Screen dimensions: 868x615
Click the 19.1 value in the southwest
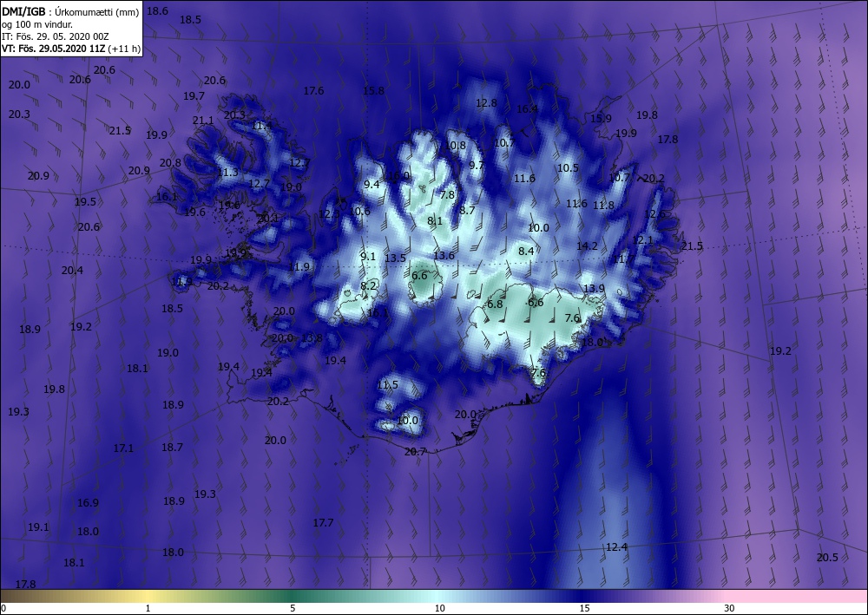click(x=38, y=527)
